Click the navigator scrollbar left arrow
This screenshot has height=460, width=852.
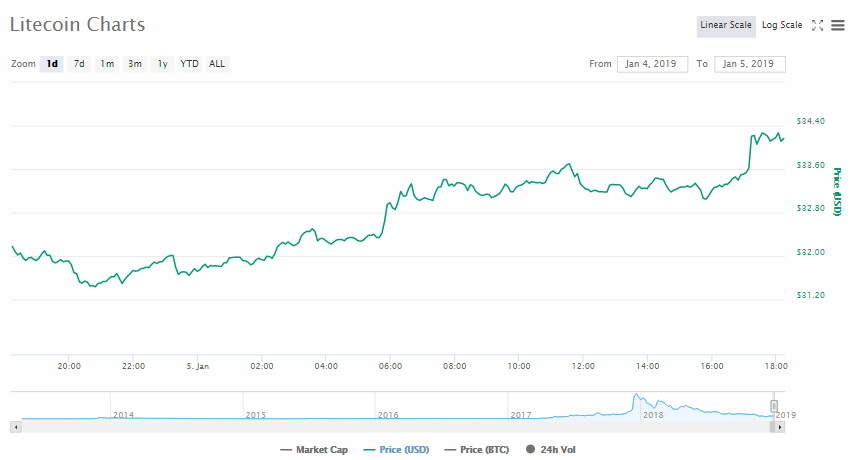[x=15, y=427]
